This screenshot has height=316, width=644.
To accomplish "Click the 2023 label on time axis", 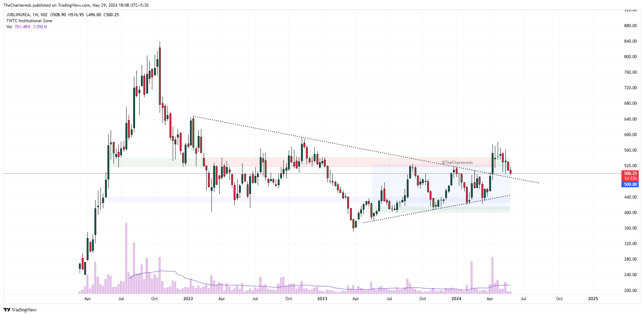I will 322,299.
